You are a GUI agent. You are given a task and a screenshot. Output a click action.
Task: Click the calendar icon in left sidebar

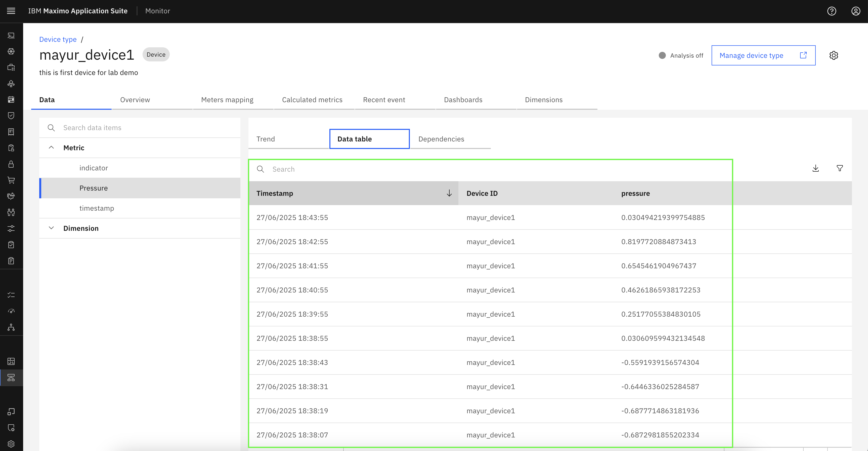pyautogui.click(x=11, y=99)
